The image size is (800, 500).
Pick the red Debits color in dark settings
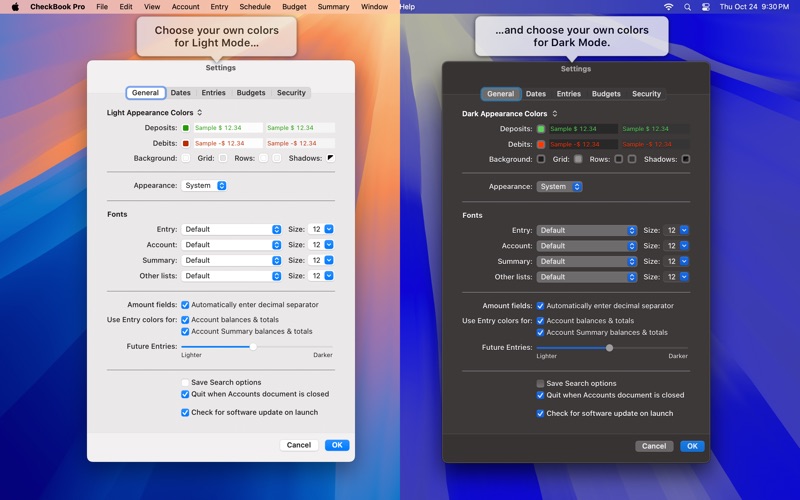[x=541, y=144]
